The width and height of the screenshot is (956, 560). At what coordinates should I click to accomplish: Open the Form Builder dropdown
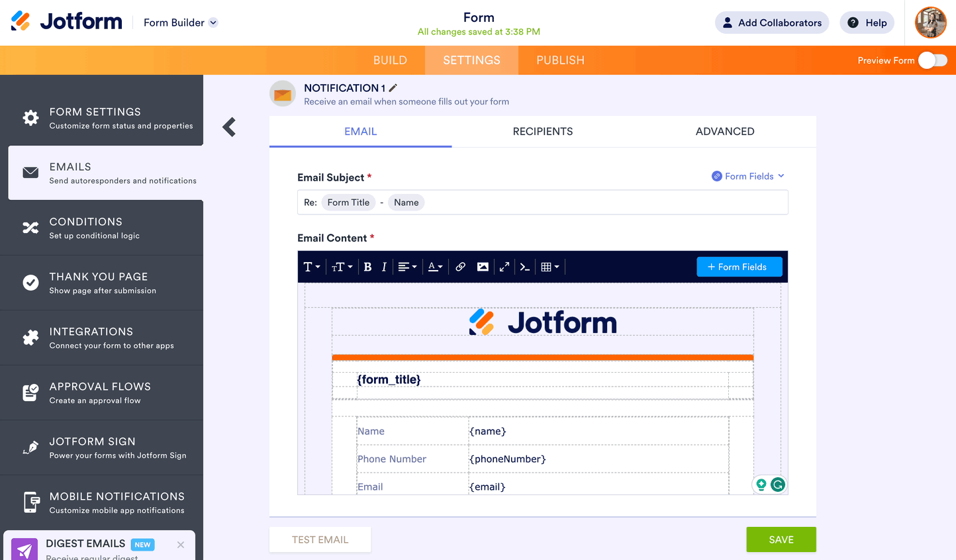coord(180,23)
